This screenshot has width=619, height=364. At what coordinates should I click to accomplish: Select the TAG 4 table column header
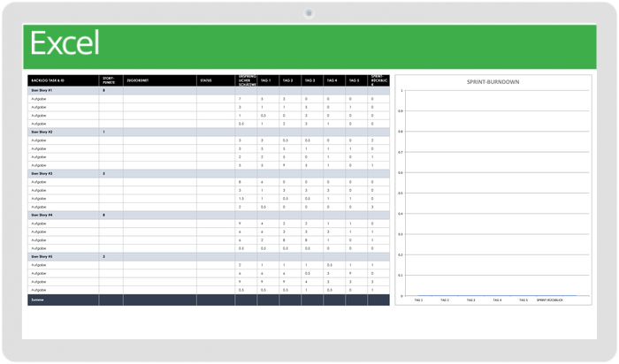[x=334, y=80]
